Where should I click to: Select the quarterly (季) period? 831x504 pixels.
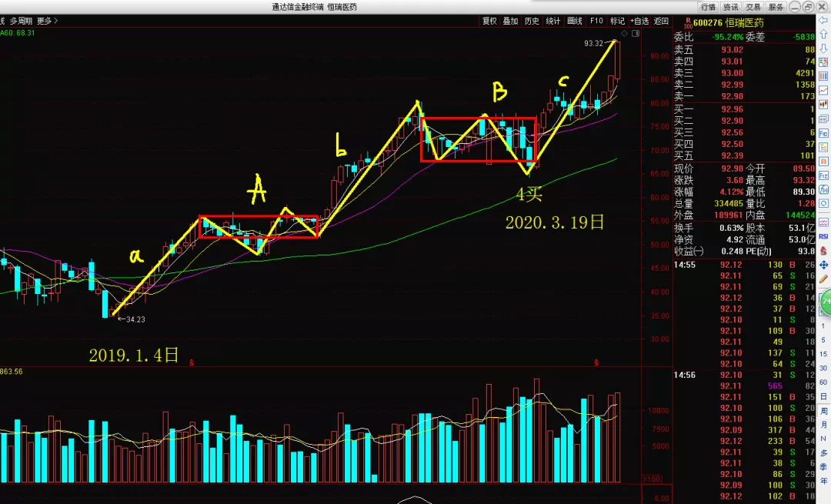823,467
